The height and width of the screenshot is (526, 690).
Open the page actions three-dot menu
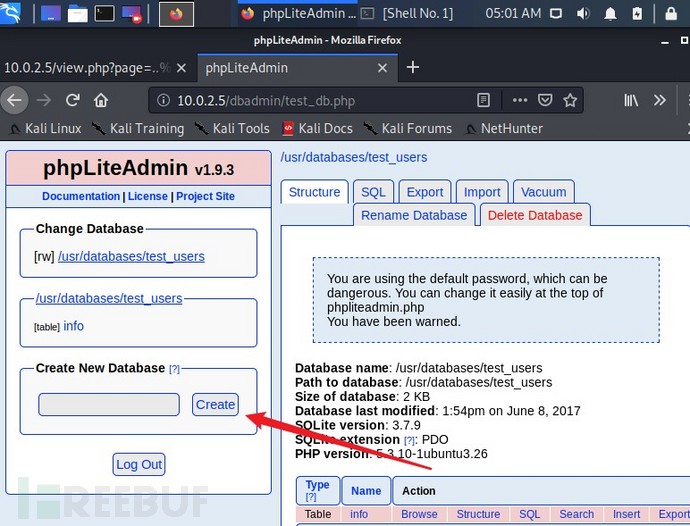pyautogui.click(x=520, y=100)
